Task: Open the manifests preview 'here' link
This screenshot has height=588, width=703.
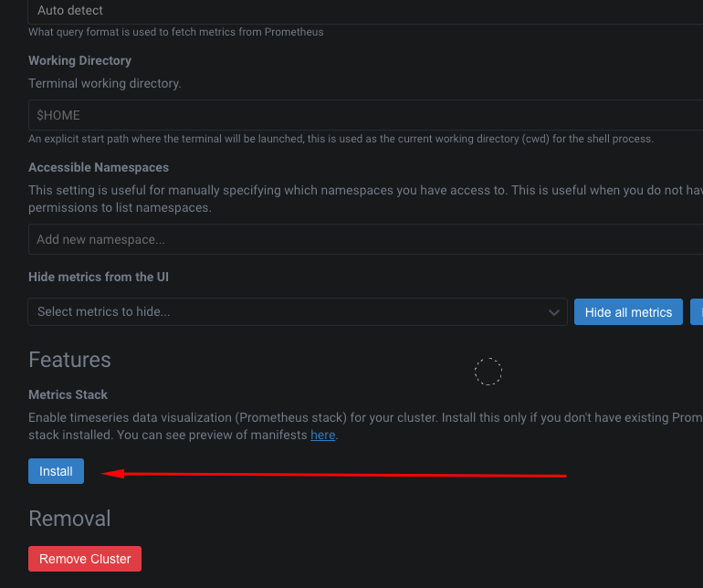Action: click(x=322, y=435)
